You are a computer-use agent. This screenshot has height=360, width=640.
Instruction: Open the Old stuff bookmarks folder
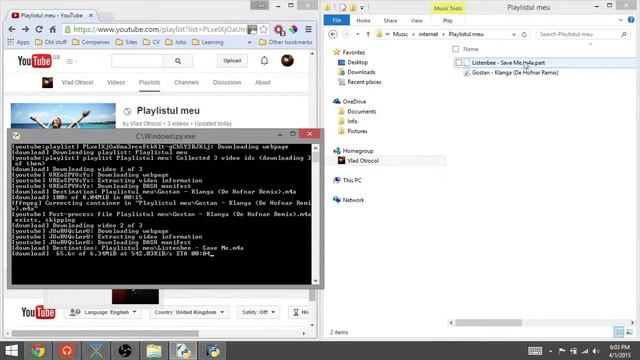click(x=51, y=42)
